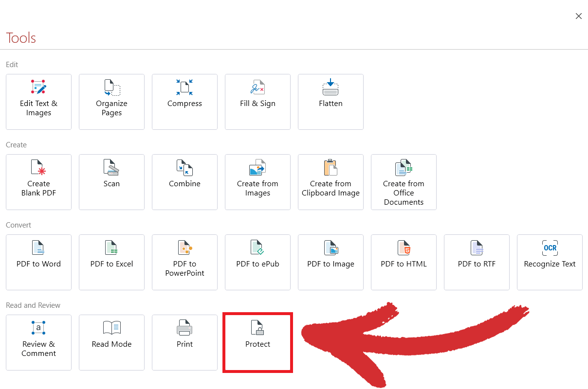This screenshot has width=588, height=389.
Task: Open the Protect tool
Action: point(257,342)
